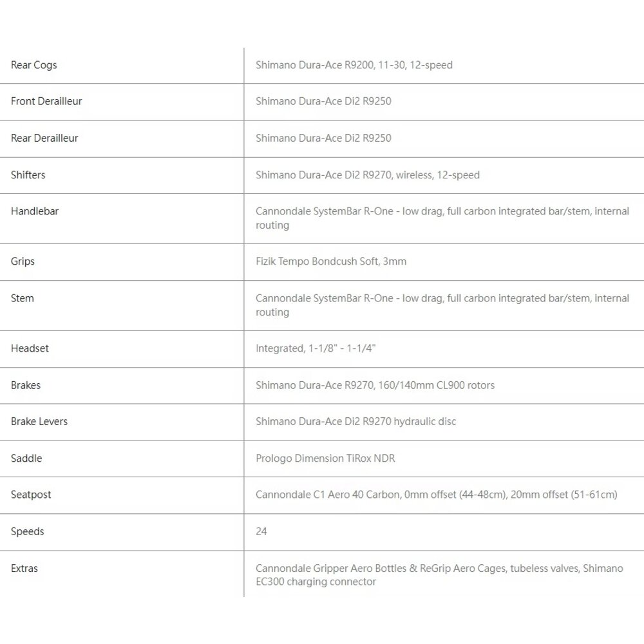Click the speeds value 24
Screen dimensions: 644x644
[x=261, y=531]
